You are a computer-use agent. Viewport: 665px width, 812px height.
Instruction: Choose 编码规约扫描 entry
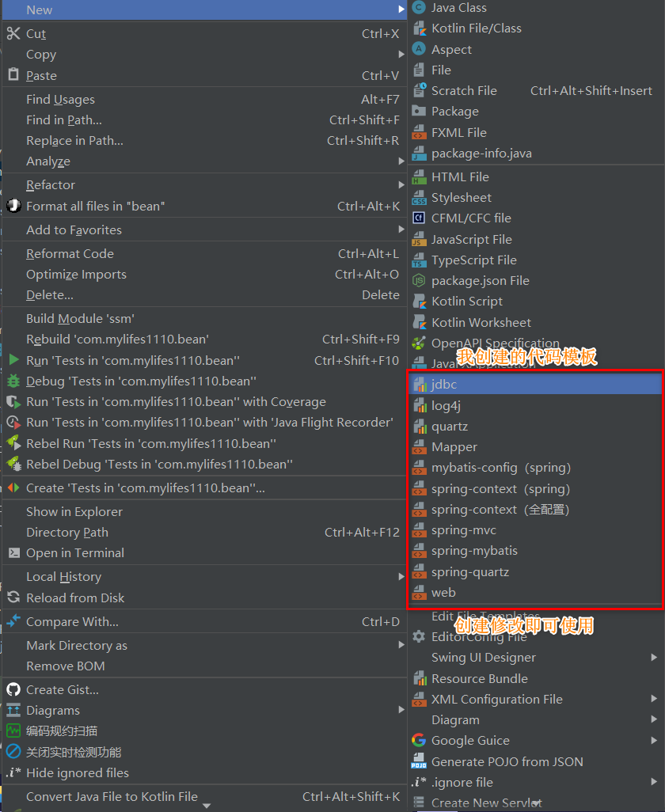[204, 731]
